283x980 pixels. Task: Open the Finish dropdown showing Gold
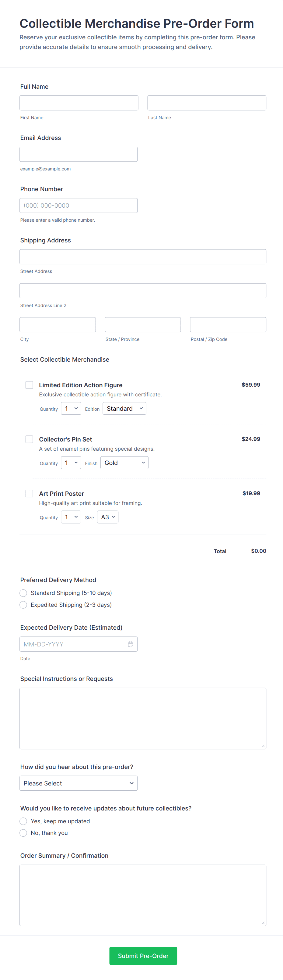point(124,463)
